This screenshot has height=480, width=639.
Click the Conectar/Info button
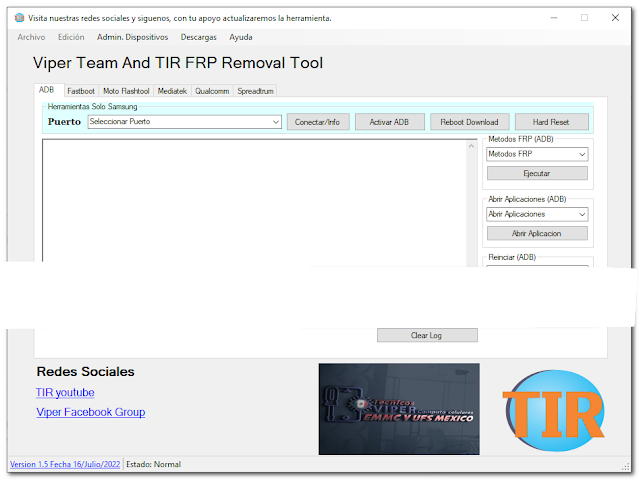click(318, 122)
